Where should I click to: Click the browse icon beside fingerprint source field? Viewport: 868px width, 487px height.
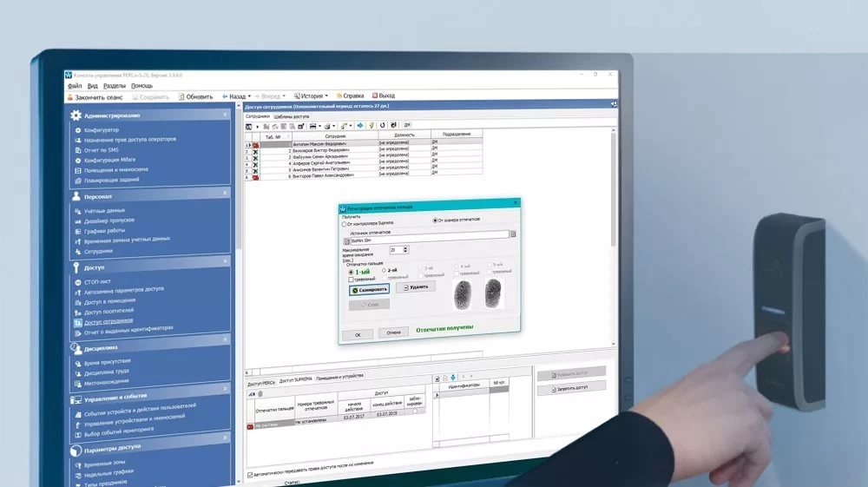click(x=513, y=234)
